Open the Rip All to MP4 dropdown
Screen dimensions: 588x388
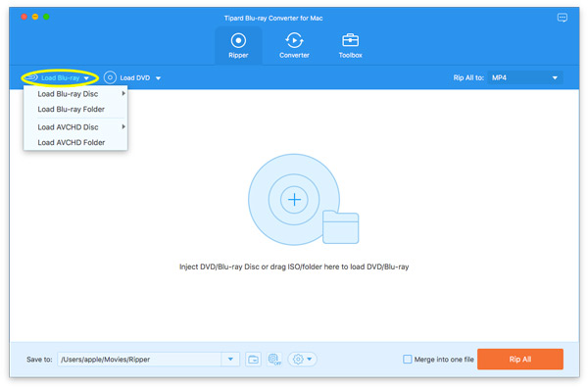pyautogui.click(x=525, y=77)
